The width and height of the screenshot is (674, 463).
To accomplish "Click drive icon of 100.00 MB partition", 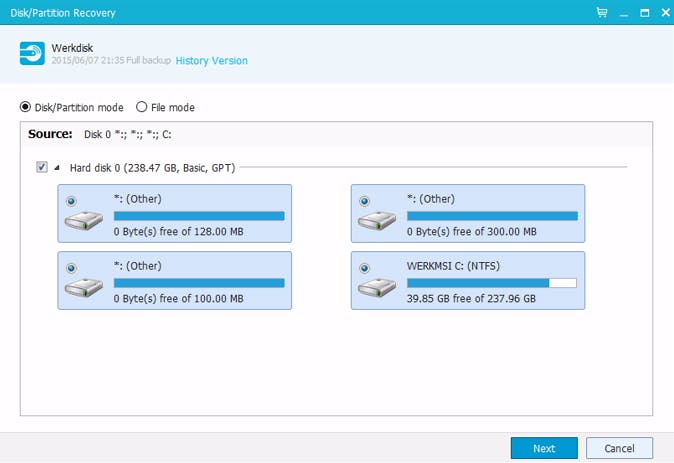I will pos(84,287).
